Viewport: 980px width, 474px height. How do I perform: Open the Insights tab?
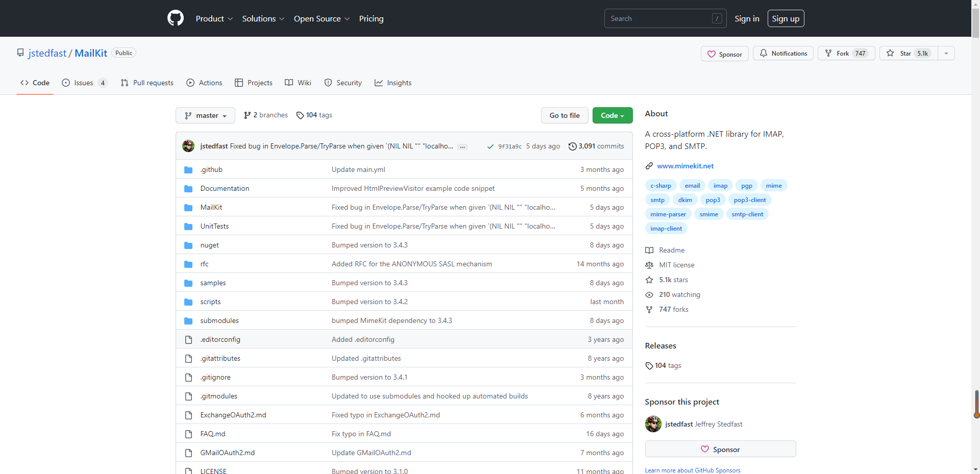click(393, 83)
